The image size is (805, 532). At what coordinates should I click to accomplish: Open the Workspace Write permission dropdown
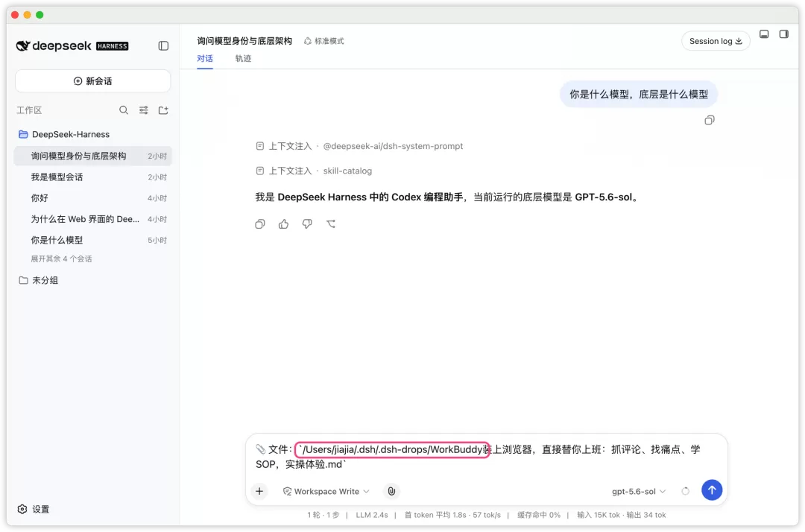point(326,492)
